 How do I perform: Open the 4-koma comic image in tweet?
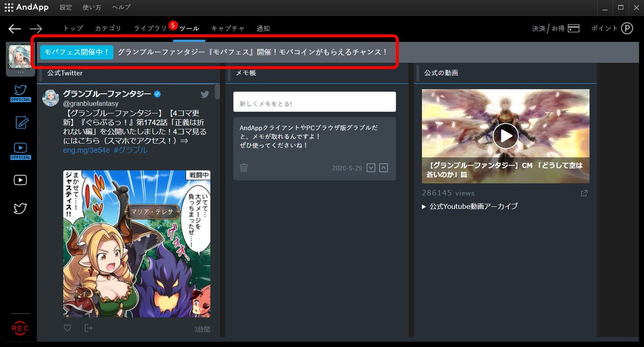pyautogui.click(x=137, y=243)
